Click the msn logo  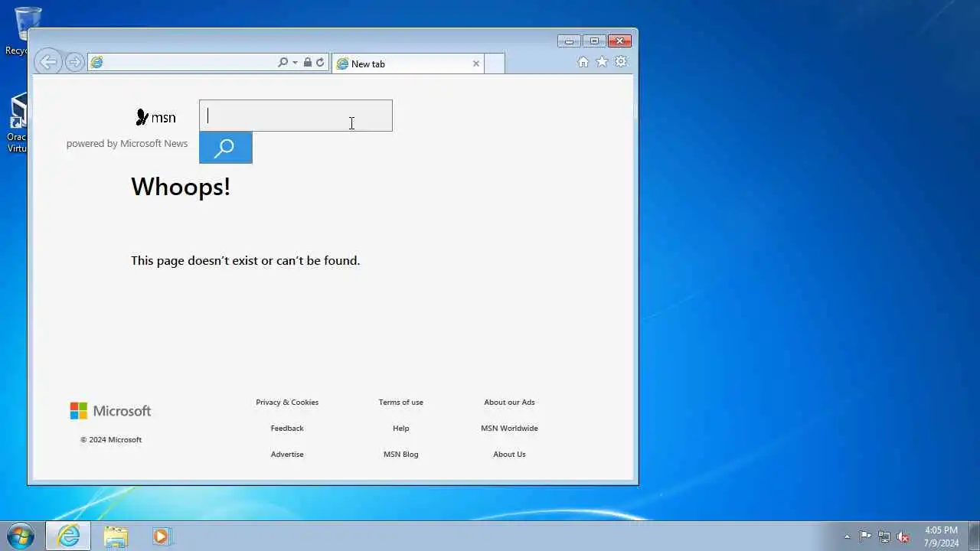click(x=156, y=117)
